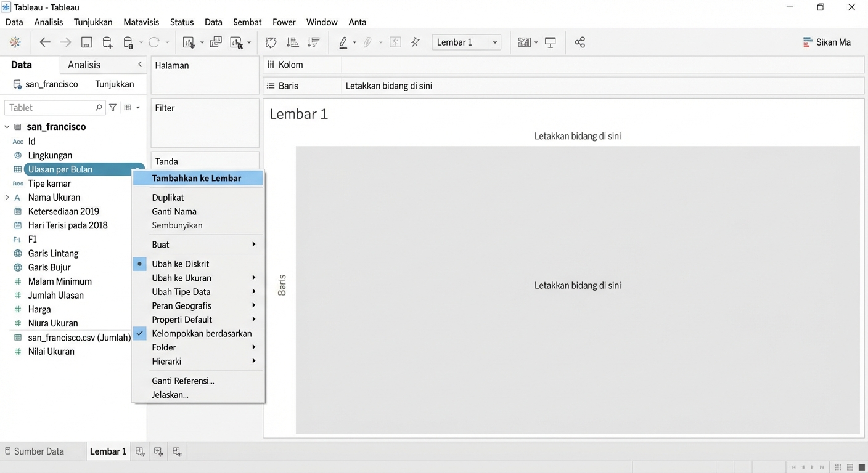Image resolution: width=868 pixels, height=473 pixels.
Task: Toggle the Kelompokkan berdasarkan checkmark
Action: (202, 333)
